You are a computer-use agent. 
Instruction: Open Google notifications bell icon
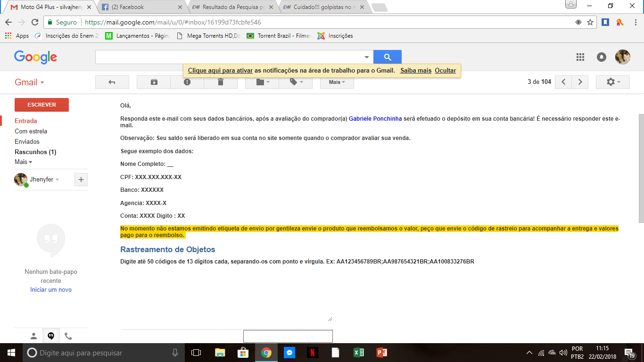coord(602,57)
